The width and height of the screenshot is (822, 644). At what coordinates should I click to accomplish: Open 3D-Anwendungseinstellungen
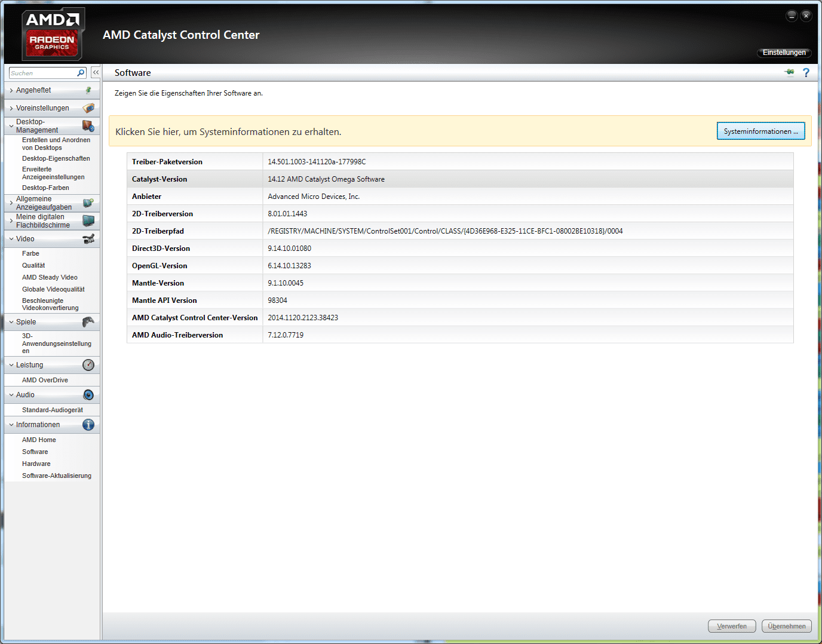click(57, 344)
